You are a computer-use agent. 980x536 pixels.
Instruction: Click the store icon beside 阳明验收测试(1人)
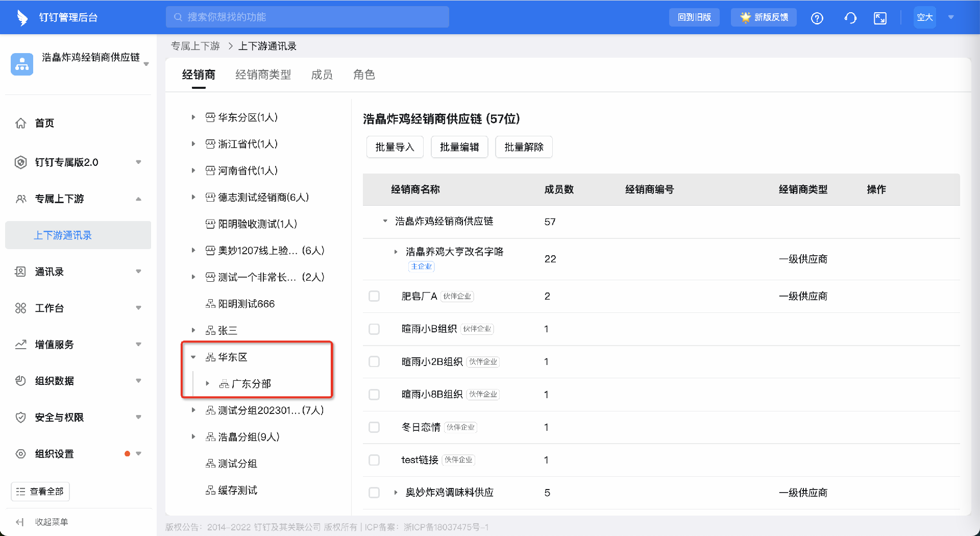coord(210,224)
